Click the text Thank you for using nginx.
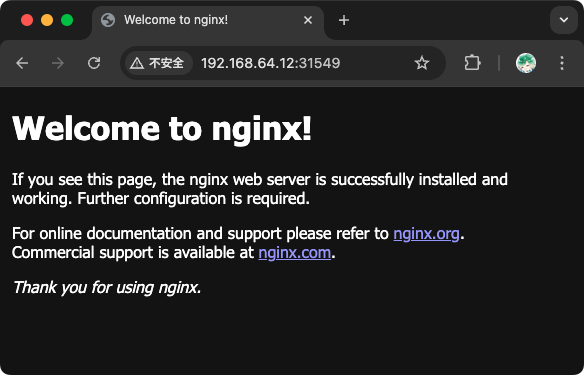Screen dimensions: 584x375 (107, 287)
